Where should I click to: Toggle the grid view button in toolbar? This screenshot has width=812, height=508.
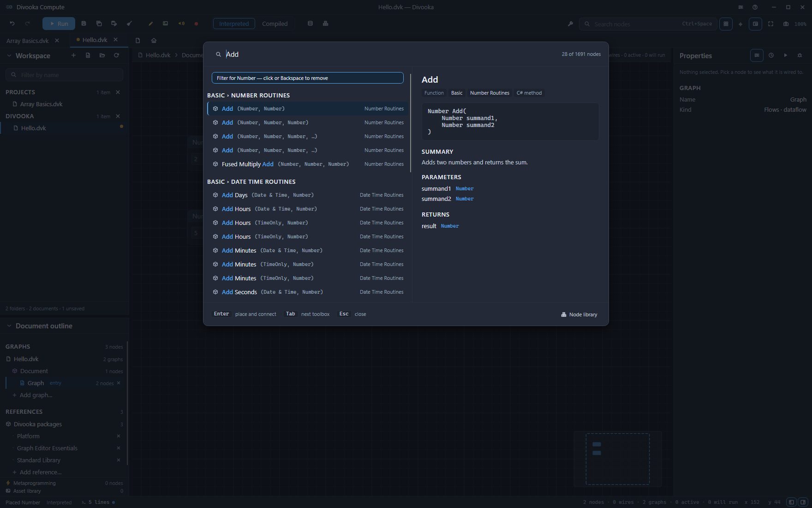pos(726,24)
